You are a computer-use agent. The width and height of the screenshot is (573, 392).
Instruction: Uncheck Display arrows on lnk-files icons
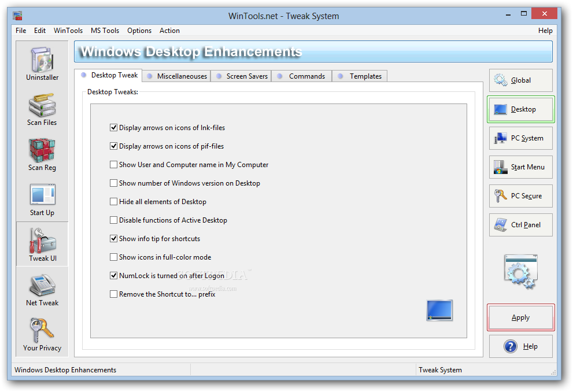tap(114, 128)
